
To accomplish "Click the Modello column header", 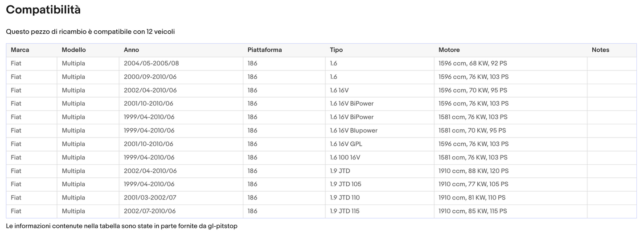I will (74, 50).
